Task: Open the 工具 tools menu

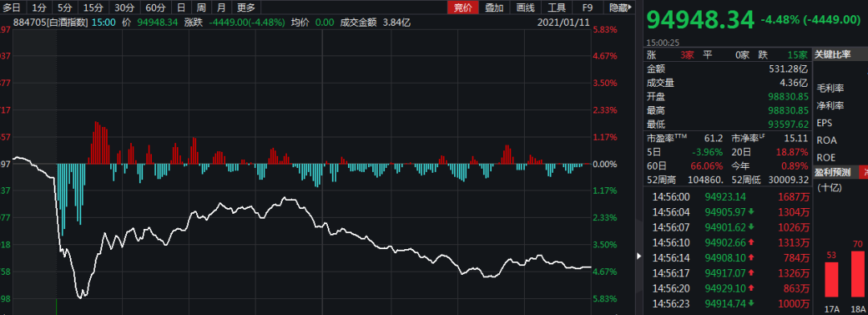Action: click(556, 7)
